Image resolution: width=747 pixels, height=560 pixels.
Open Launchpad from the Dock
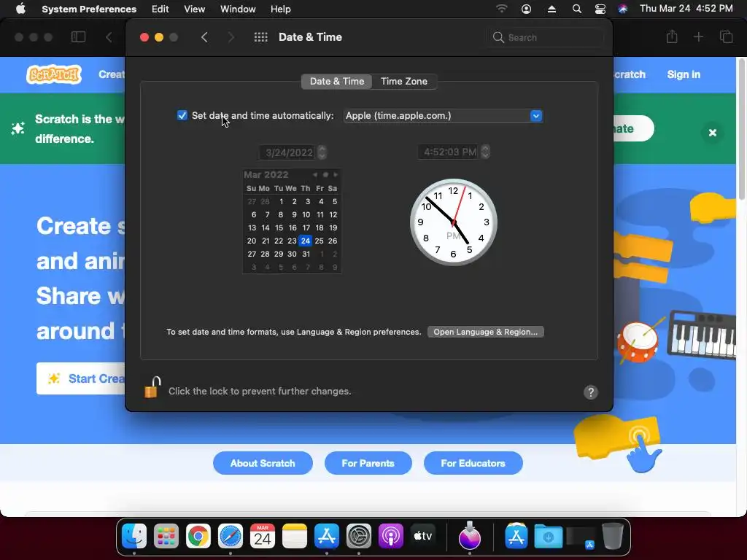tap(166, 537)
